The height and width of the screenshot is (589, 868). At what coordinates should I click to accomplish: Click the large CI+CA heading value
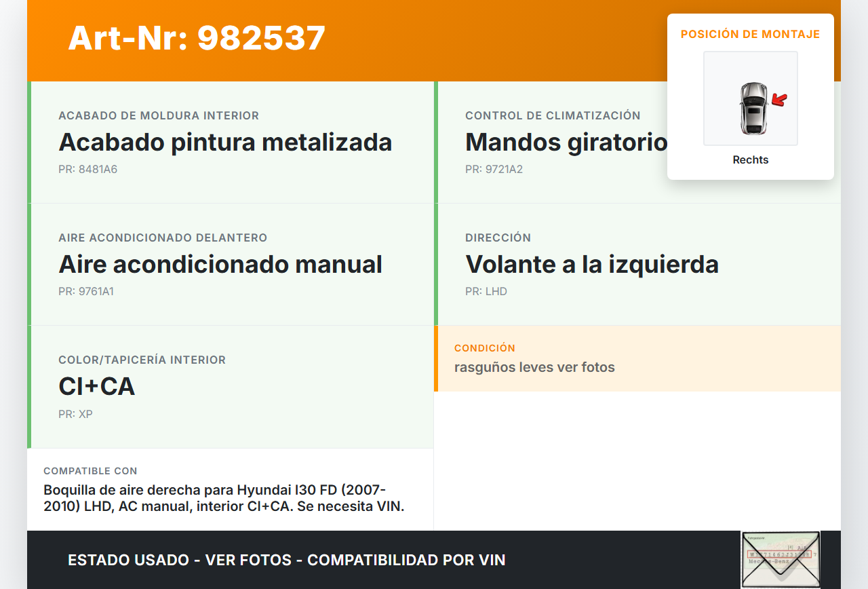pos(97,387)
